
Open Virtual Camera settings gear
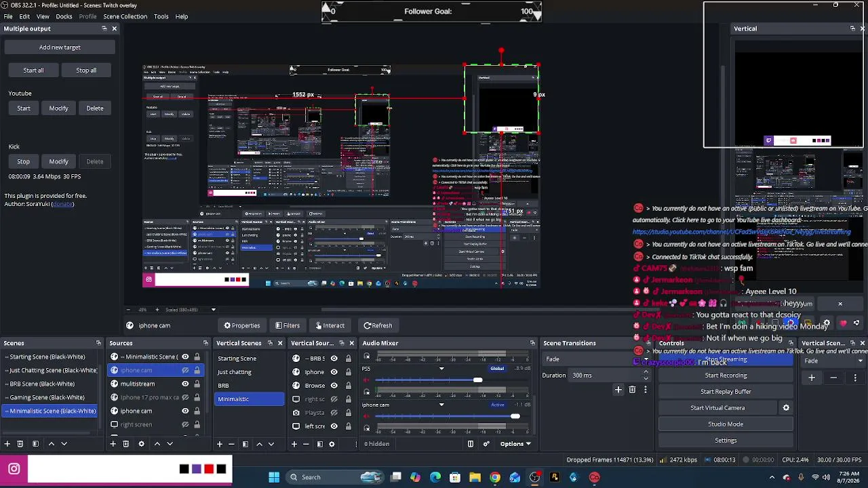786,408
